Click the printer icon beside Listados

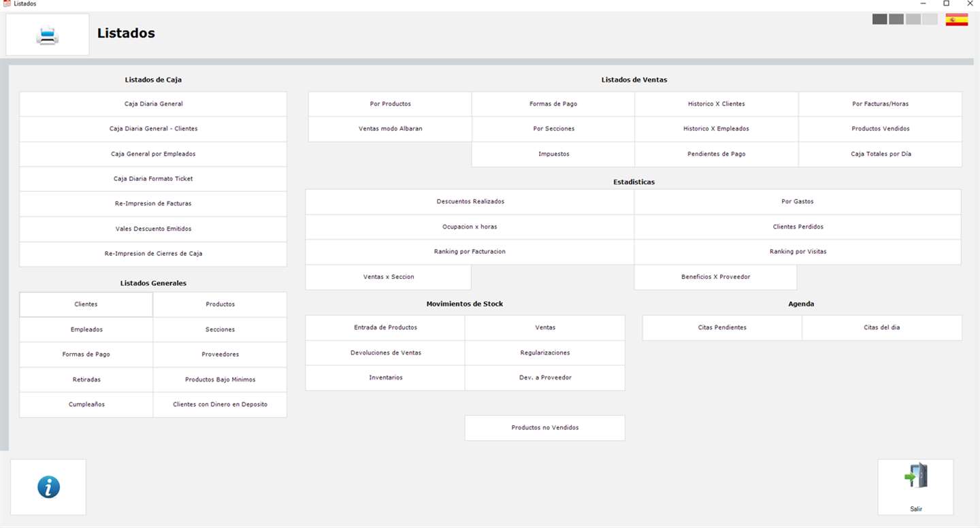[x=48, y=35]
